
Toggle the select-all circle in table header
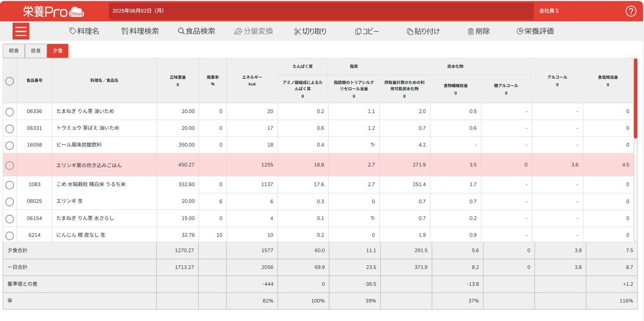(x=10, y=81)
